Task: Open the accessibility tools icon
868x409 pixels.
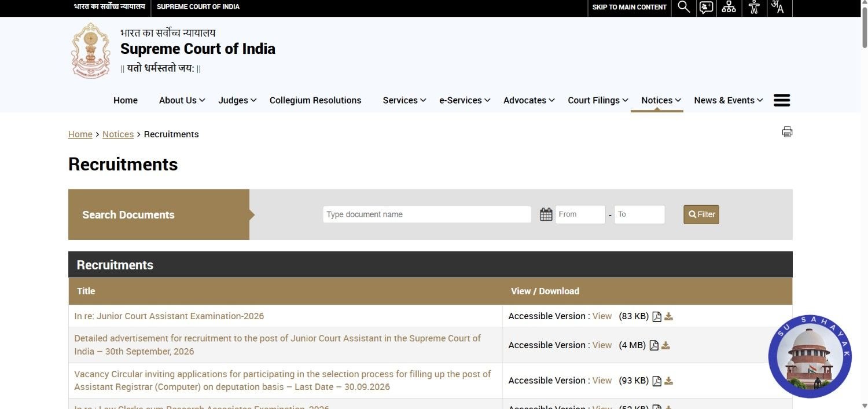Action: tap(753, 7)
